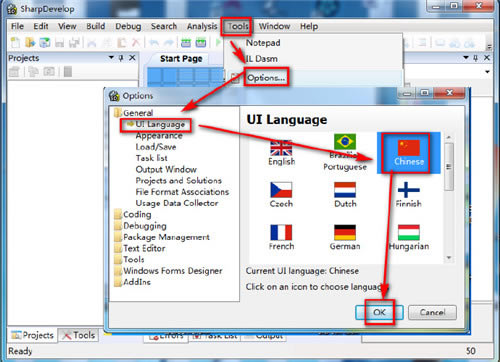Expand the Windows Forms Designer folder
Screen dimensions: 500x362
tap(118, 271)
